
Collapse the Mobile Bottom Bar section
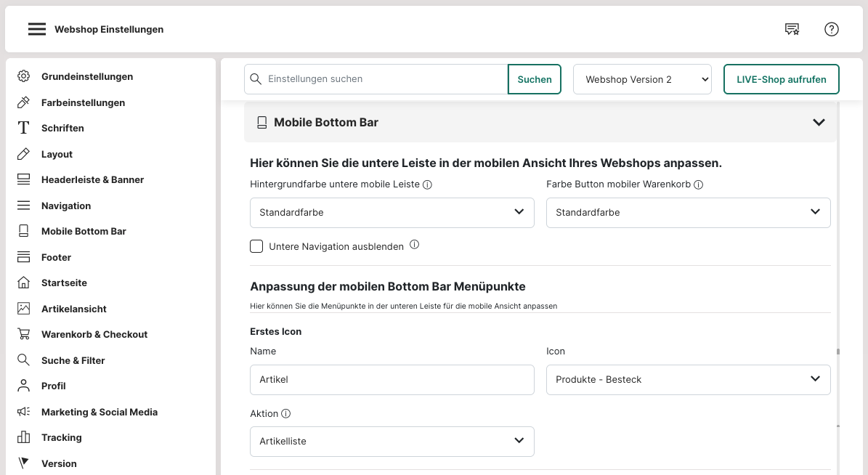819,123
